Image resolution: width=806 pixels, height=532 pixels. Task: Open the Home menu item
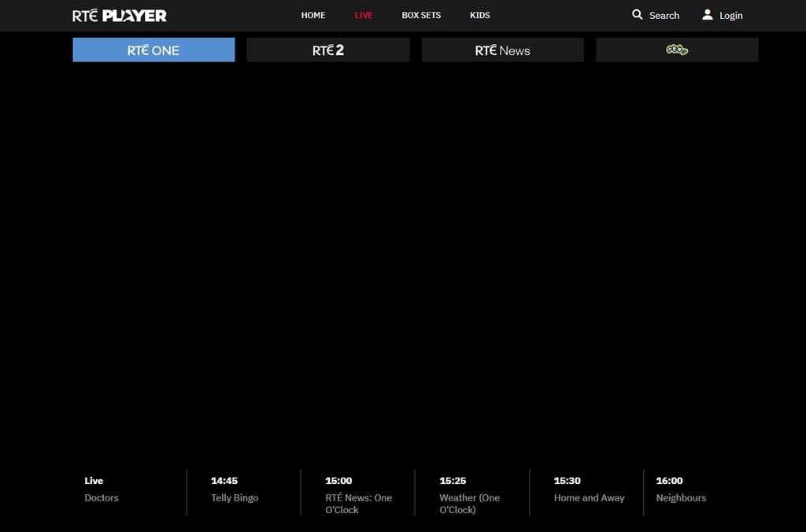pos(313,16)
